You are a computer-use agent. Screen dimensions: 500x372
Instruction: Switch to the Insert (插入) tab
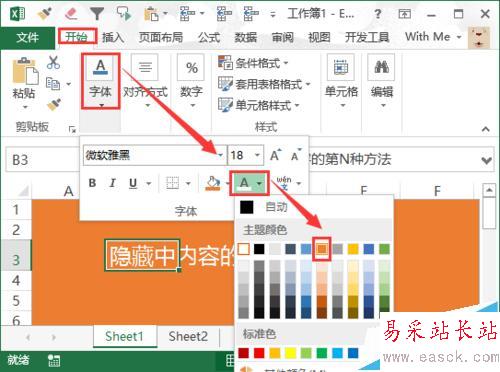[x=113, y=37]
